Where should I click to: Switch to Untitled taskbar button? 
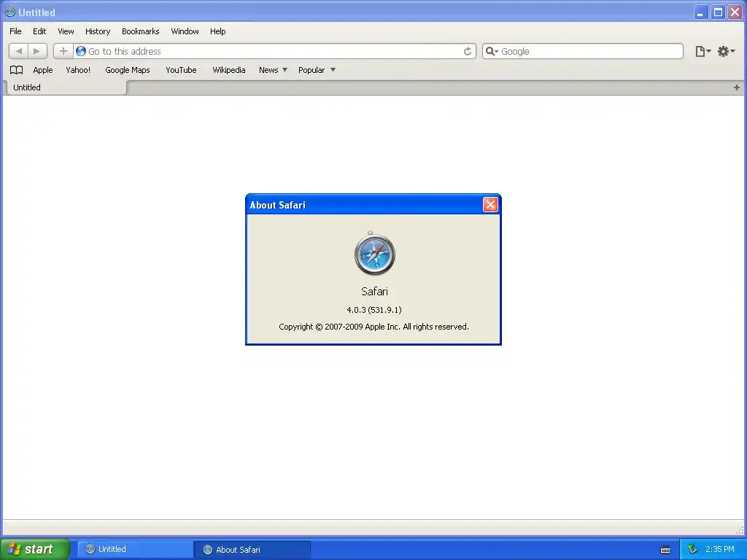[x=135, y=550]
